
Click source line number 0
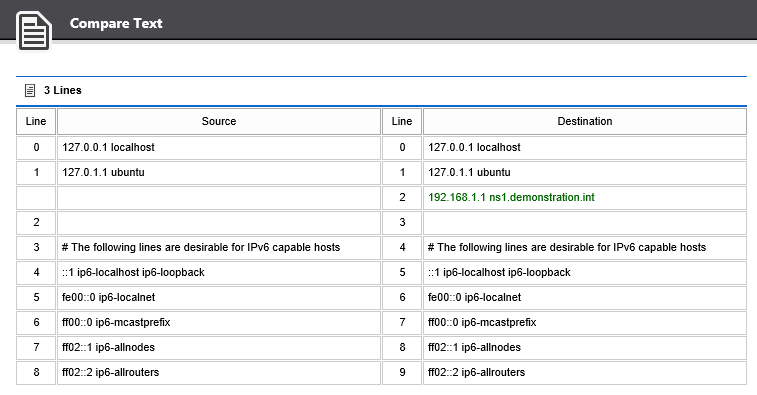pos(36,147)
